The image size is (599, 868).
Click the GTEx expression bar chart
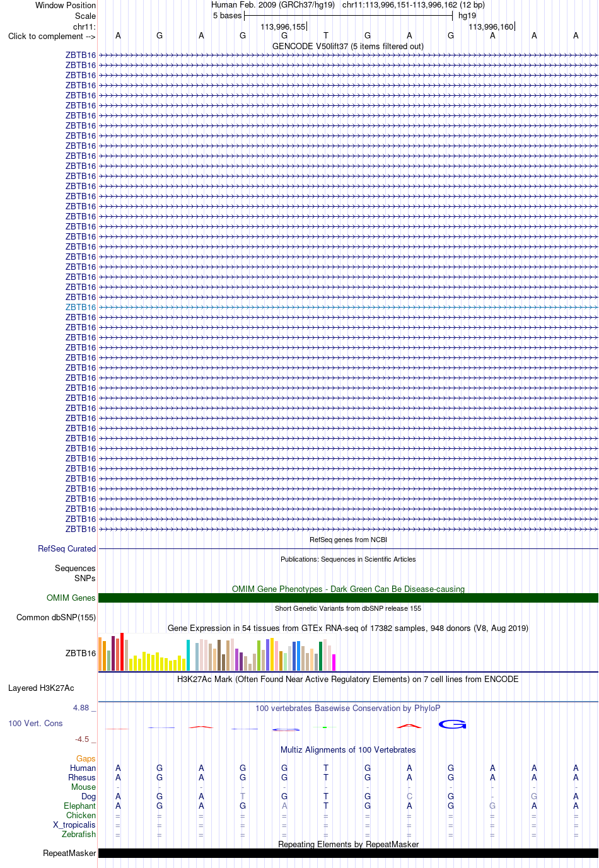(217, 652)
